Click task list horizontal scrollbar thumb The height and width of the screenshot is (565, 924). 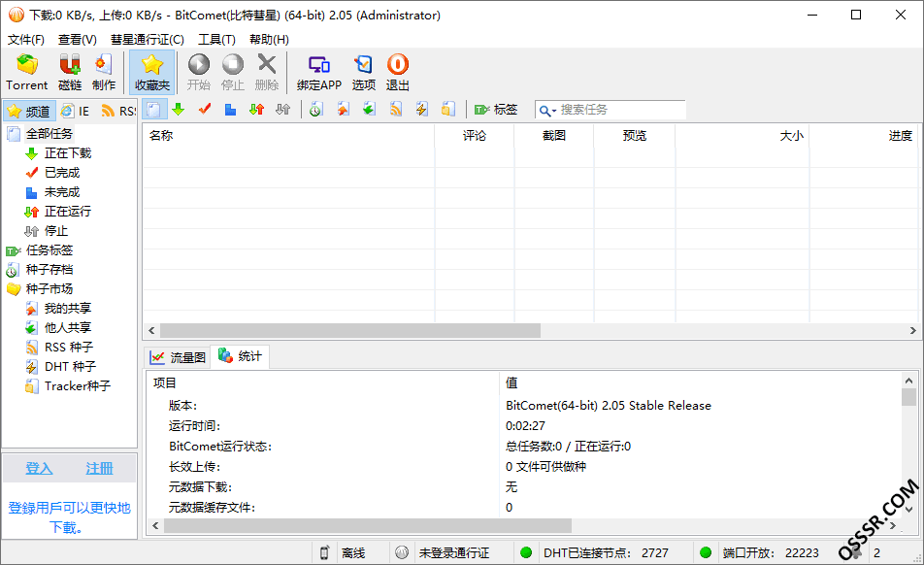click(x=350, y=330)
